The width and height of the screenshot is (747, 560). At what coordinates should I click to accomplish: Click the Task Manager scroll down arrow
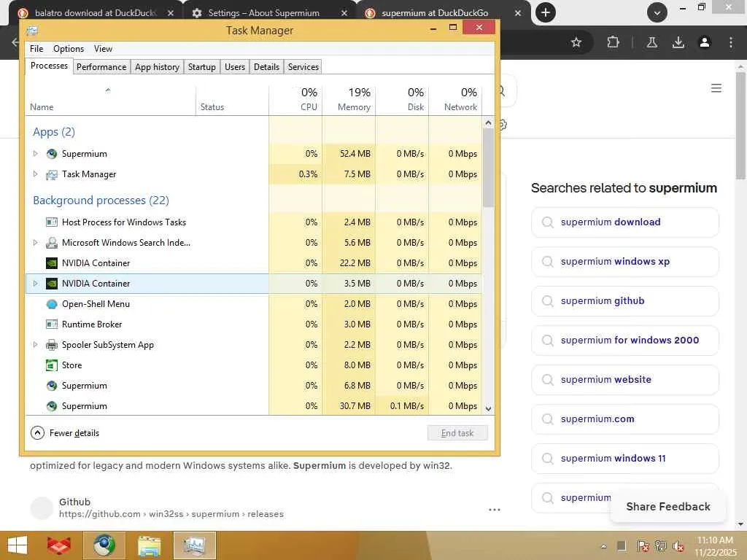point(488,408)
